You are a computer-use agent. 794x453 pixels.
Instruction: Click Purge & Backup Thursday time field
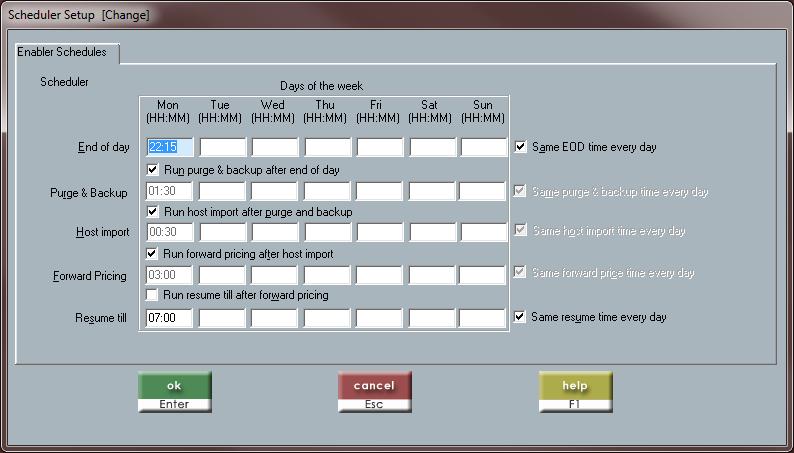(x=327, y=191)
